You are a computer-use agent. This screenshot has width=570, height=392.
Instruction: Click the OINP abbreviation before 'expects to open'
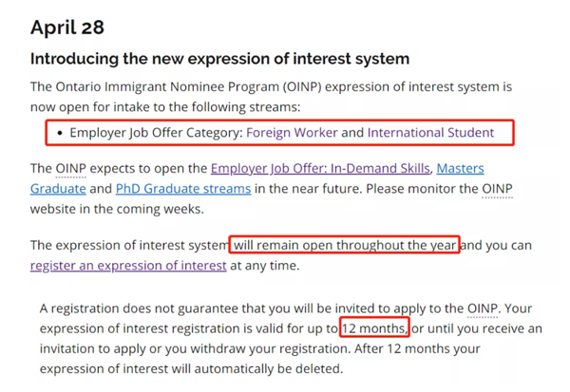coord(71,169)
